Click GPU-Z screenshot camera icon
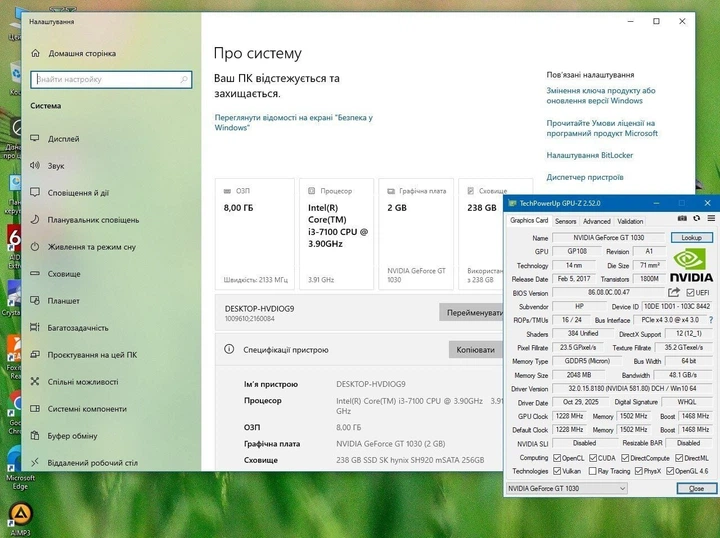Viewport: 720px width, 538px height. click(682, 219)
